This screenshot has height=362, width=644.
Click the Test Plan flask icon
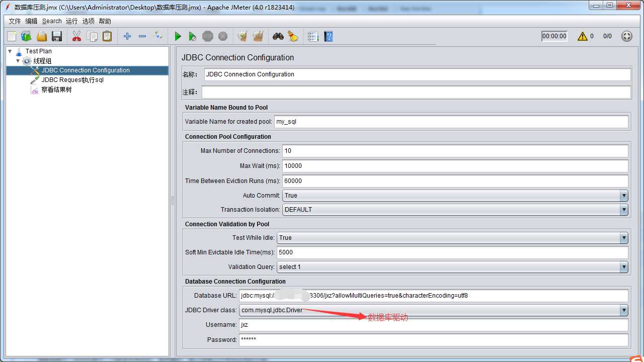19,51
